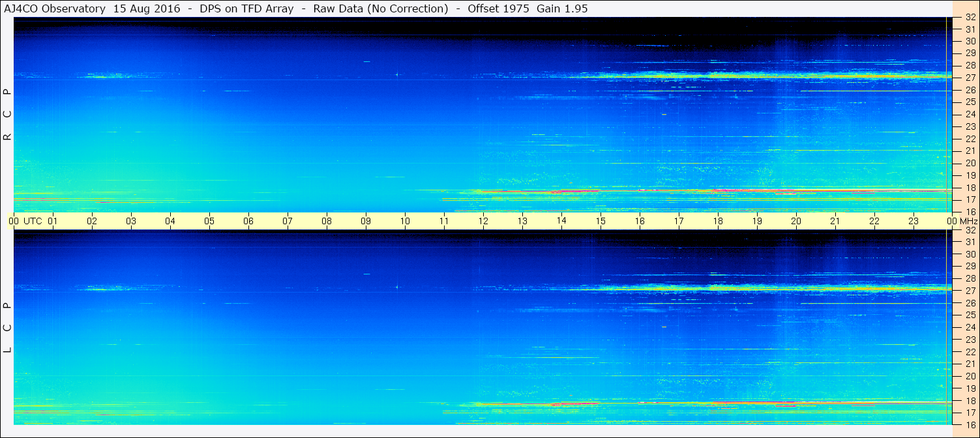This screenshot has height=438, width=980.
Task: Pick 27 MHz label on RCP frequency scale
Action: pyautogui.click(x=970, y=78)
